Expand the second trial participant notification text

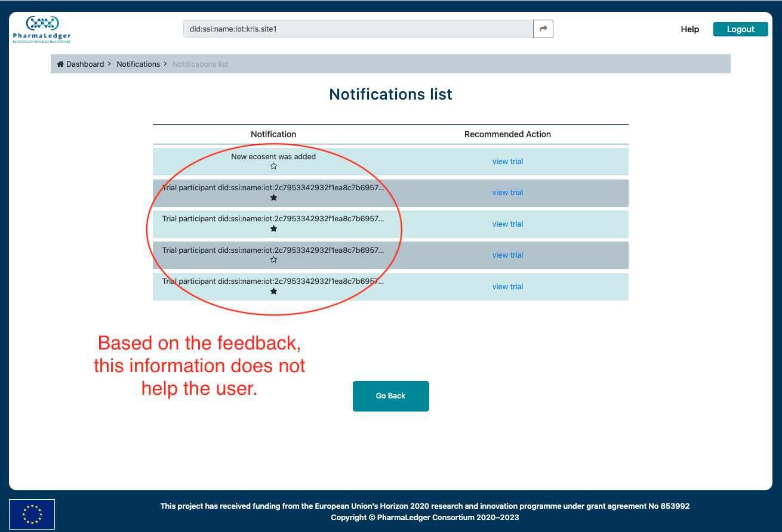273,187
